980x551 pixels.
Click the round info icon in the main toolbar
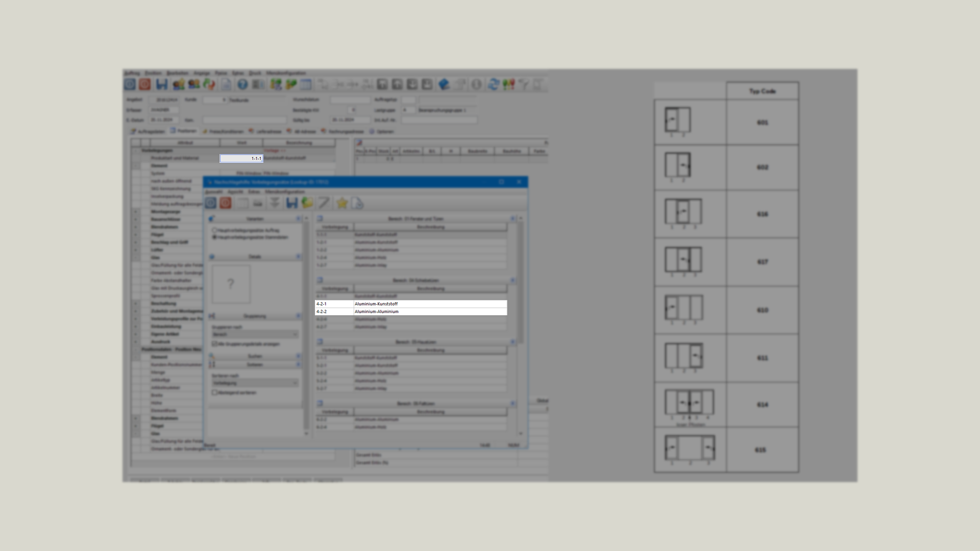point(476,85)
